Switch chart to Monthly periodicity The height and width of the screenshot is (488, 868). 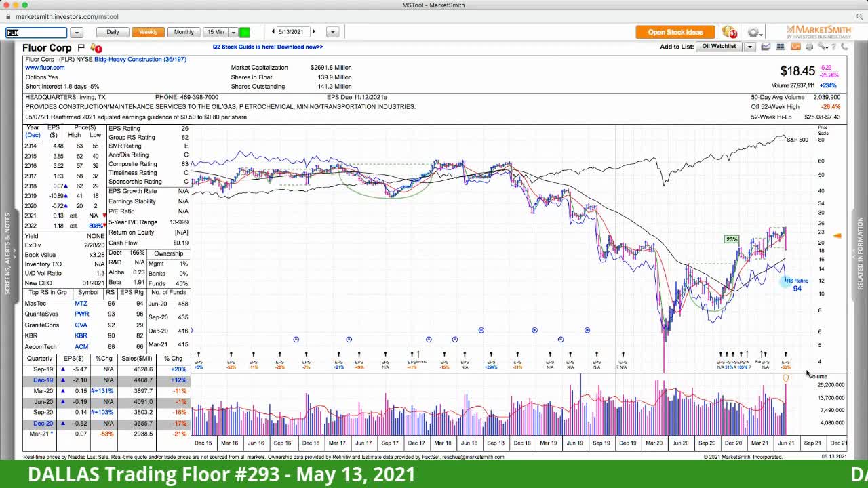click(184, 32)
